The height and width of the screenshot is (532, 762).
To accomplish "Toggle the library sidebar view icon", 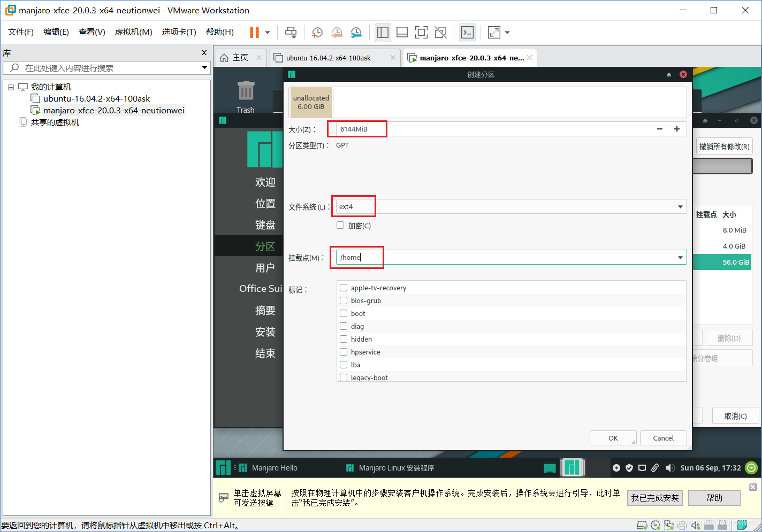I will (383, 33).
